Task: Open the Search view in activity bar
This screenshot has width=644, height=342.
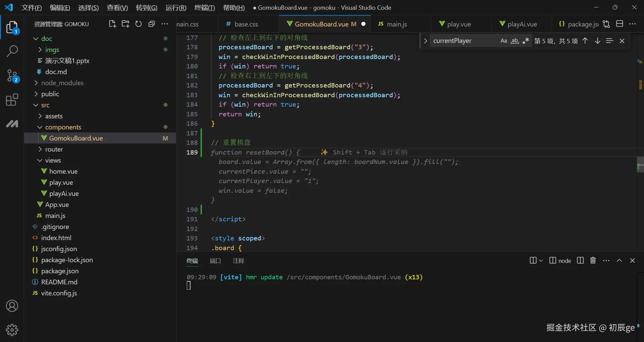Action: [x=12, y=51]
